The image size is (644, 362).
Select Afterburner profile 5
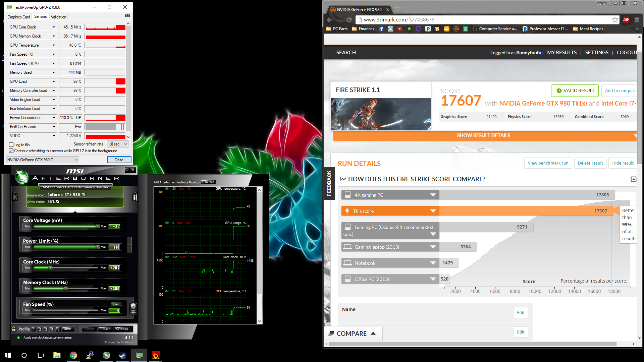pos(58,329)
